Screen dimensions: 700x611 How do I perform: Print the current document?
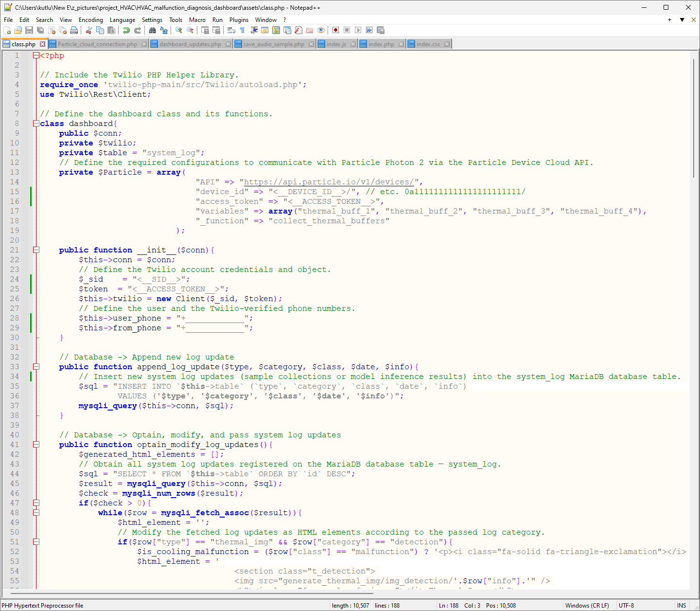tap(74, 30)
